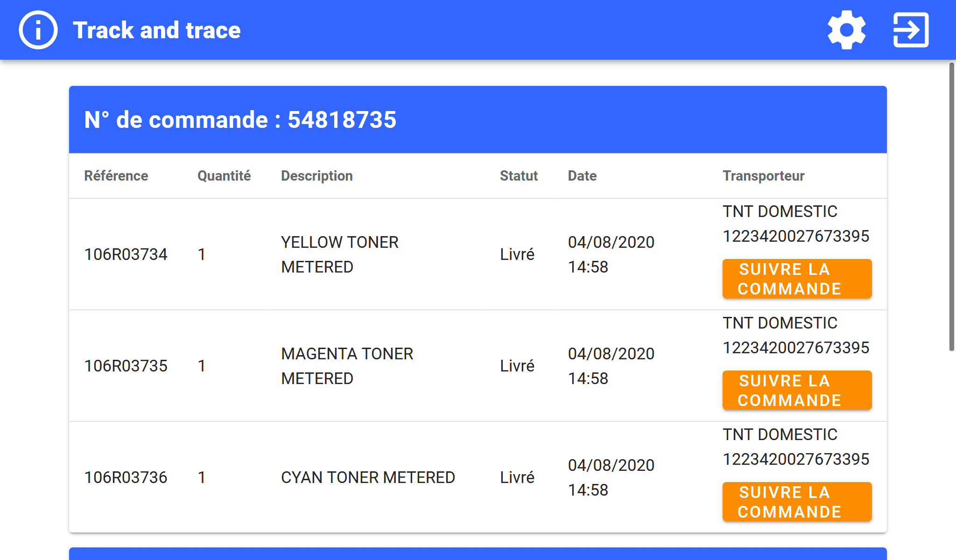Image resolution: width=956 pixels, height=560 pixels.
Task: Click date 04/08/2020 in yellow toner row
Action: click(611, 242)
